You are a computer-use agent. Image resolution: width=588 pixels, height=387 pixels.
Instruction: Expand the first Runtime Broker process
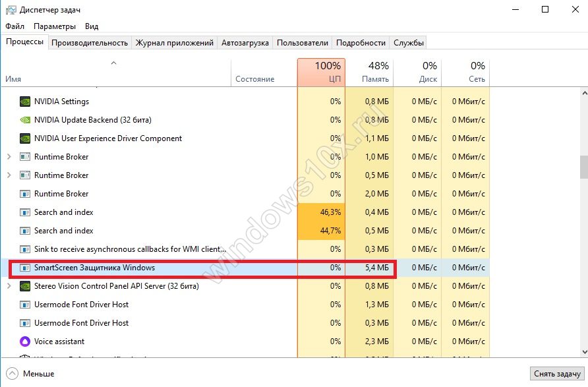(x=9, y=157)
